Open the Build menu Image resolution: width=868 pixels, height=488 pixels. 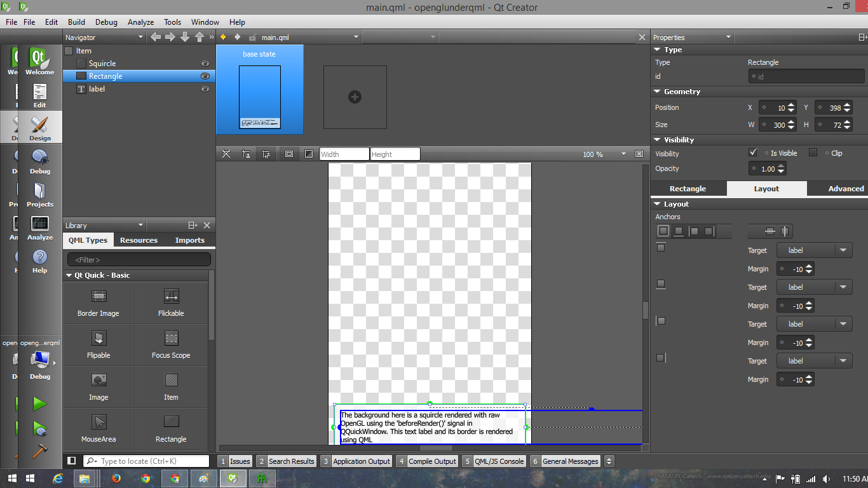tap(76, 22)
